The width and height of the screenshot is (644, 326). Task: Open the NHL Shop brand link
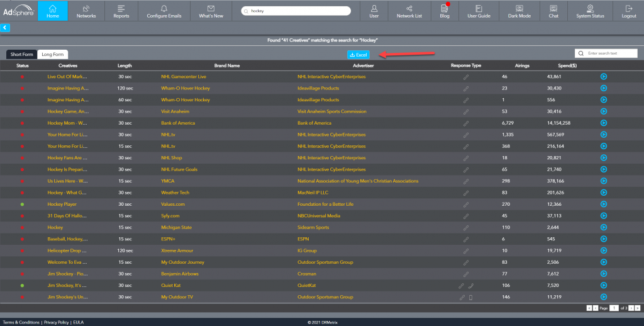(171, 157)
